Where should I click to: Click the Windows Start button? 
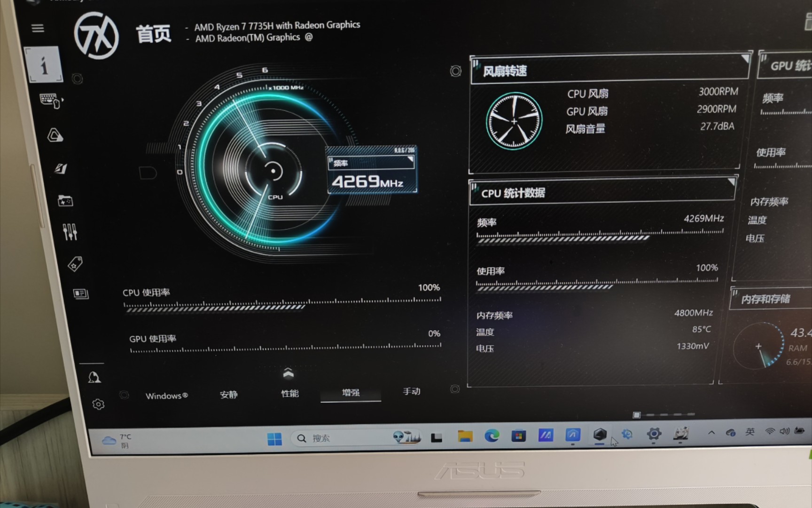point(274,439)
